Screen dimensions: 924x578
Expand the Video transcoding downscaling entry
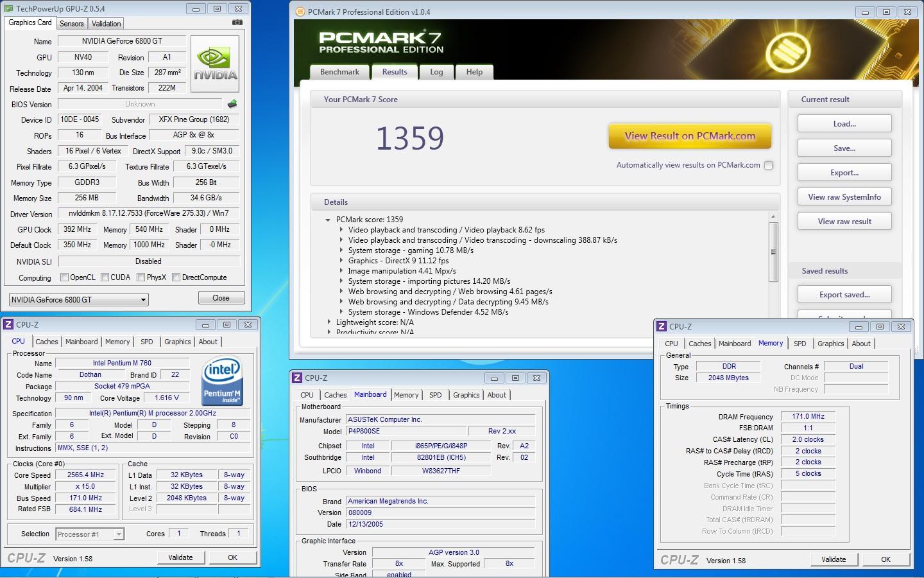341,240
